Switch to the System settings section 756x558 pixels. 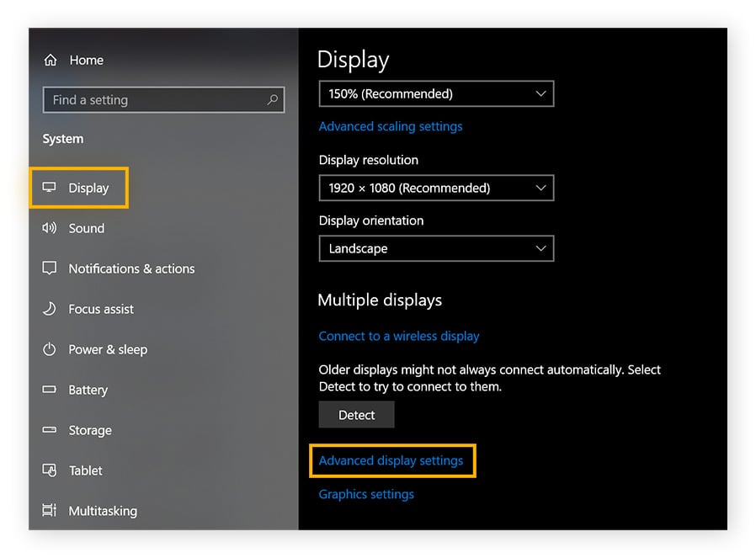coord(62,138)
